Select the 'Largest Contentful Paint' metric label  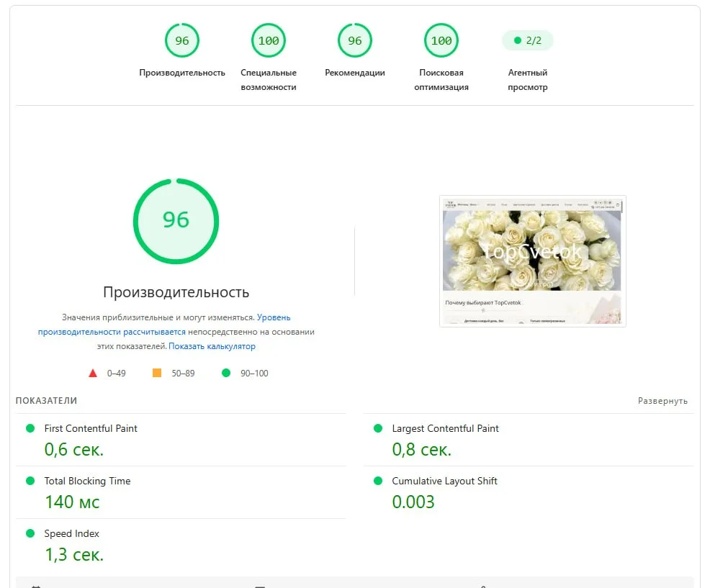click(445, 428)
